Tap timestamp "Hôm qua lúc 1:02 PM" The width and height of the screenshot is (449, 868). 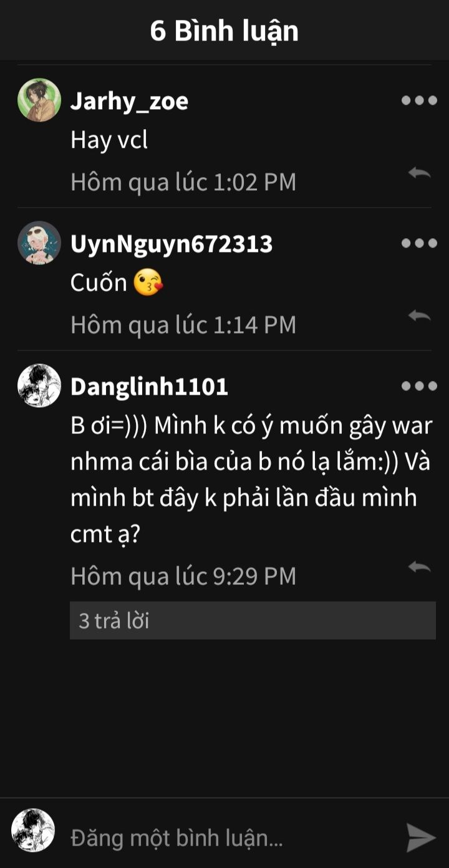point(183,182)
